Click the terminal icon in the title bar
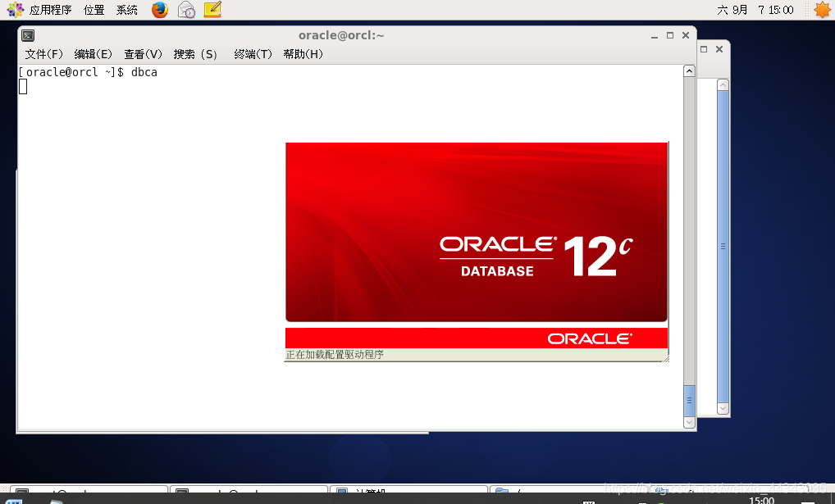 [x=27, y=35]
